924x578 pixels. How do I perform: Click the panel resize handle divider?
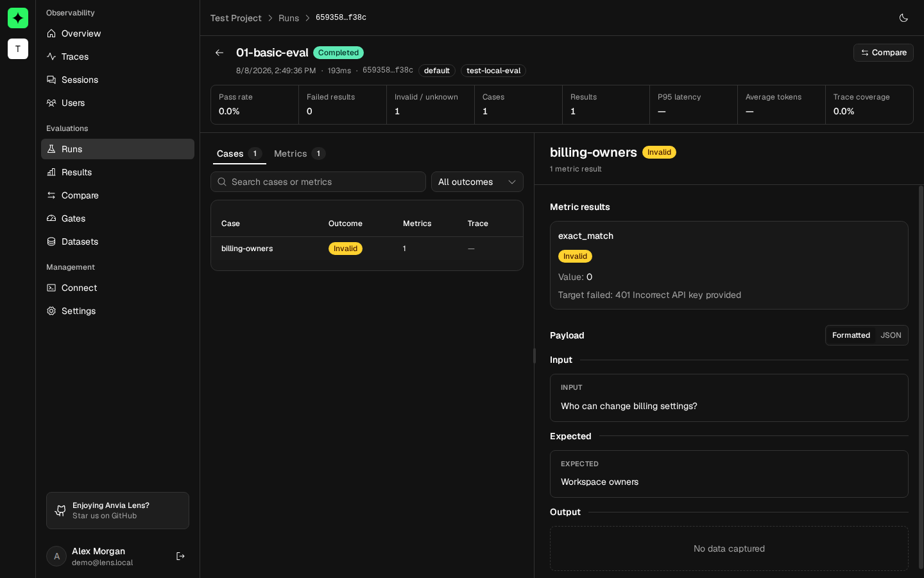tap(535, 356)
